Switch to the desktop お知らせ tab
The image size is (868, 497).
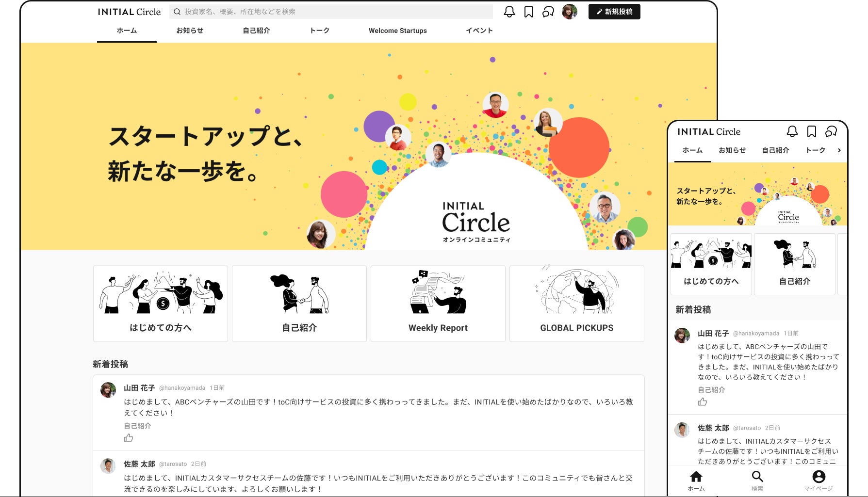190,31
